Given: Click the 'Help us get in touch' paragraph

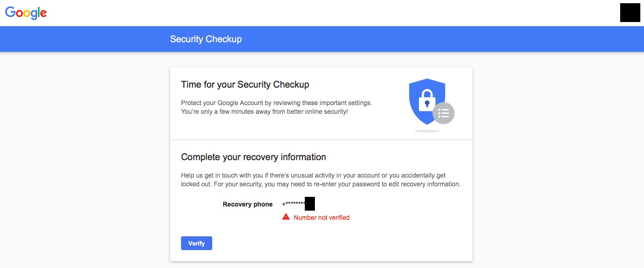Looking at the screenshot, I should 321,179.
